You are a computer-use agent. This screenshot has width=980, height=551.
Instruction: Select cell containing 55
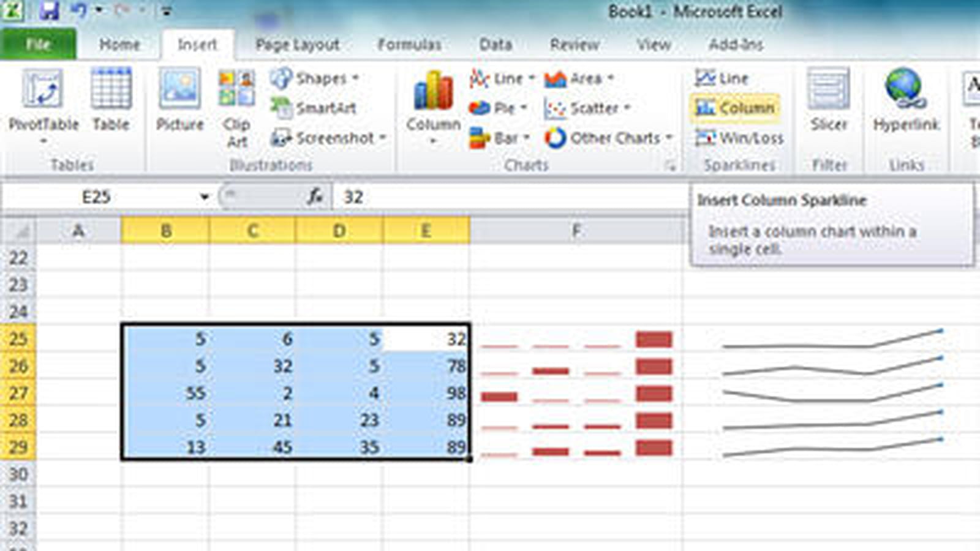click(165, 392)
